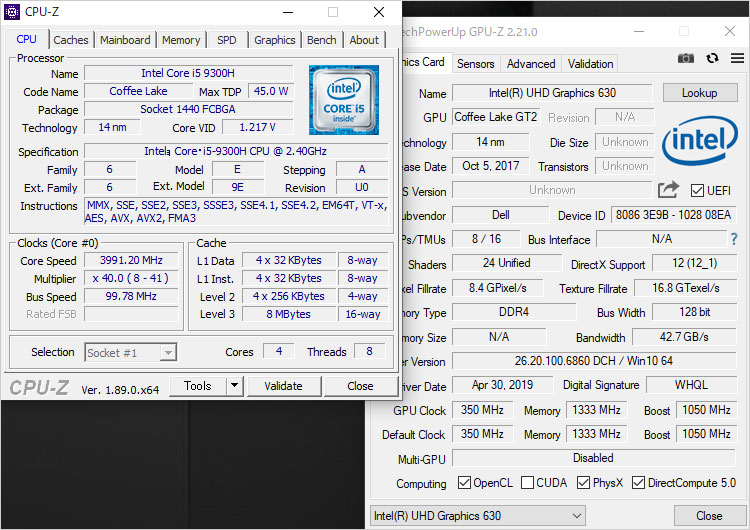Click the Subvendor value Dell
Screen dimensions: 750x530
pos(500,215)
